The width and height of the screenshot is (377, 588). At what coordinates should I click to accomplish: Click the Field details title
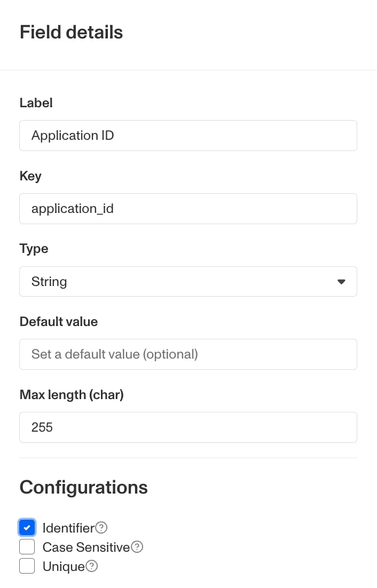(71, 33)
